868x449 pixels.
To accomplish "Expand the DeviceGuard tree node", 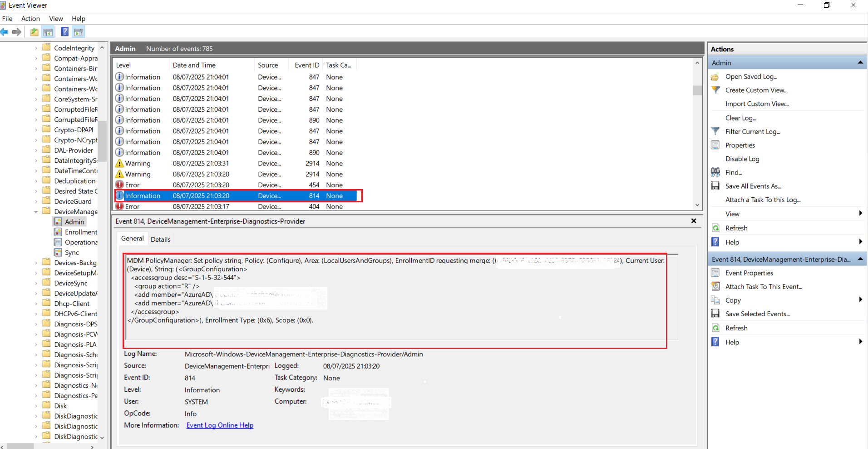I will tap(36, 201).
